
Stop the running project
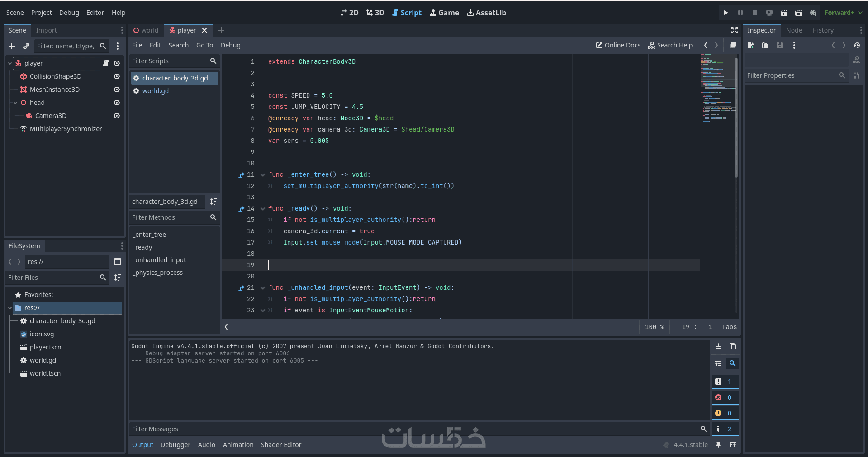pyautogui.click(x=755, y=13)
